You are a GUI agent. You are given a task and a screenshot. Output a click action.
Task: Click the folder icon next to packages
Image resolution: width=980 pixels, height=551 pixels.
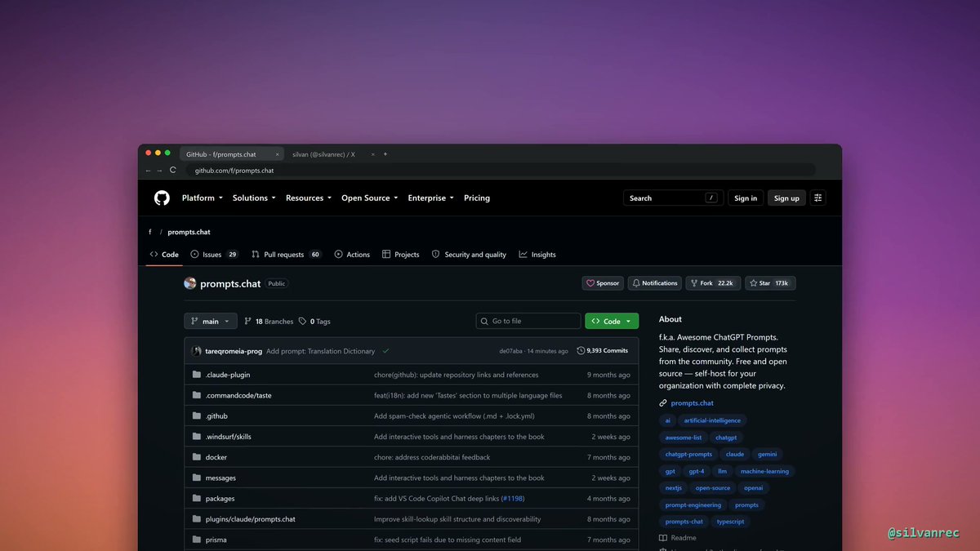click(197, 498)
